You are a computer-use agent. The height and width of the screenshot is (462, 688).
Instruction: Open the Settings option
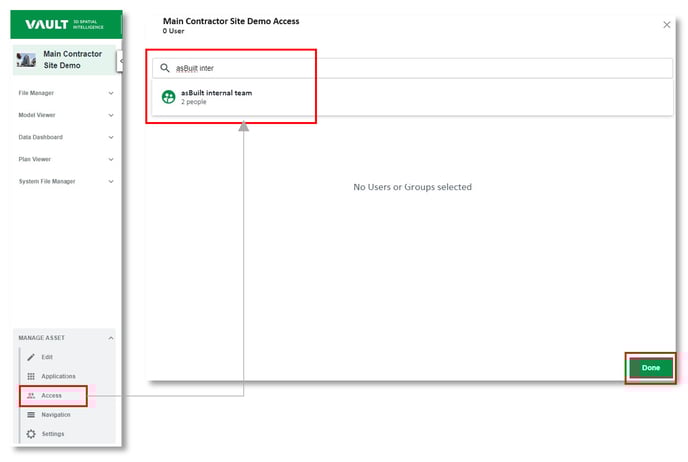click(x=53, y=434)
